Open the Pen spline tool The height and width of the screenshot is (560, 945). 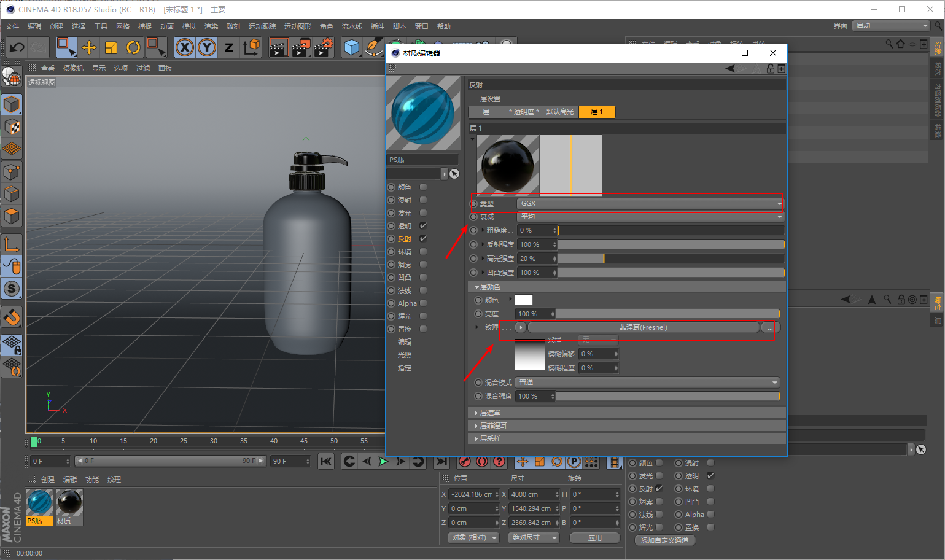(x=373, y=47)
